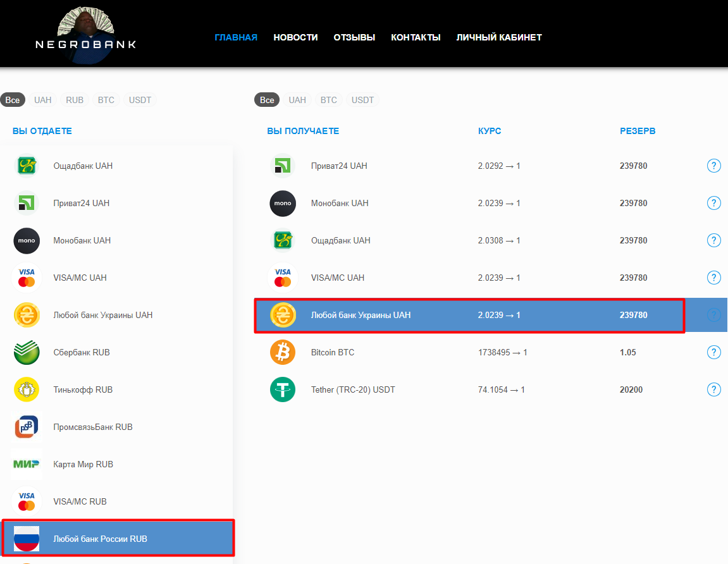This screenshot has height=564, width=728.
Task: Click the Ощадбанк icon in the receive list
Action: coord(283,240)
